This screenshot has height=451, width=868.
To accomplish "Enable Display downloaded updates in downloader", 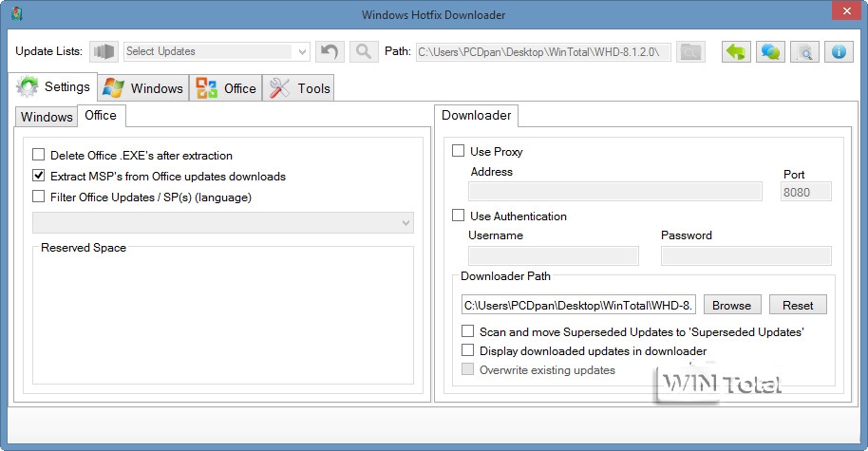I will click(x=468, y=349).
